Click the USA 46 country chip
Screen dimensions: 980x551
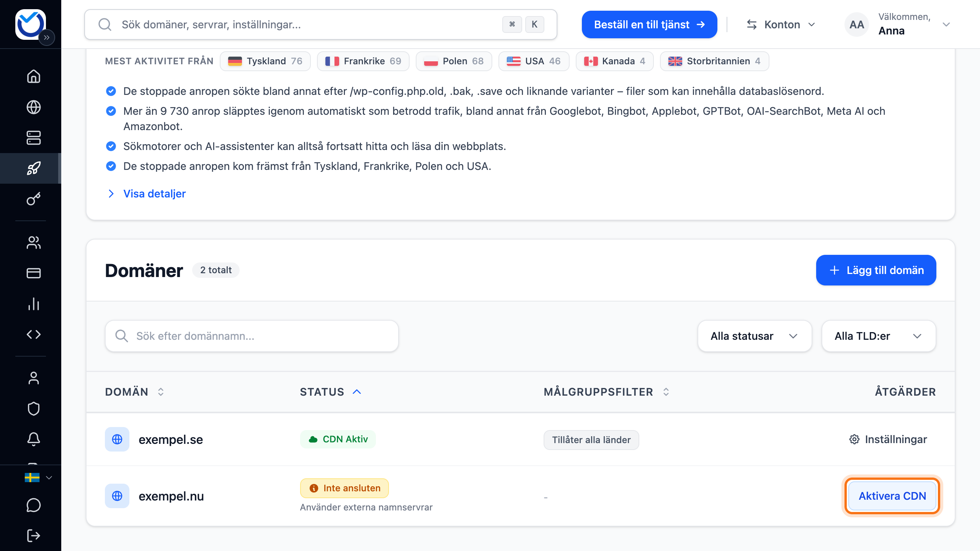[534, 61]
